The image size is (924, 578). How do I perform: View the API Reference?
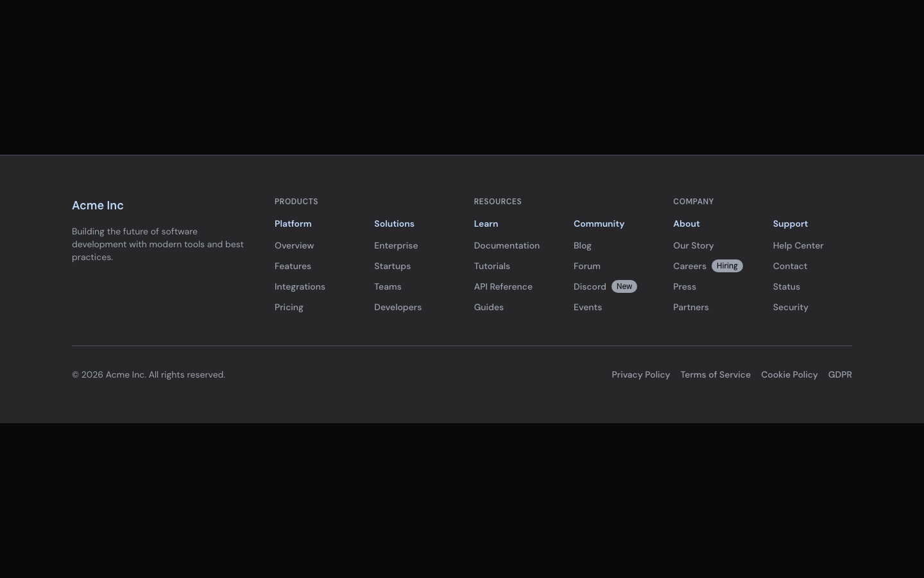point(503,286)
